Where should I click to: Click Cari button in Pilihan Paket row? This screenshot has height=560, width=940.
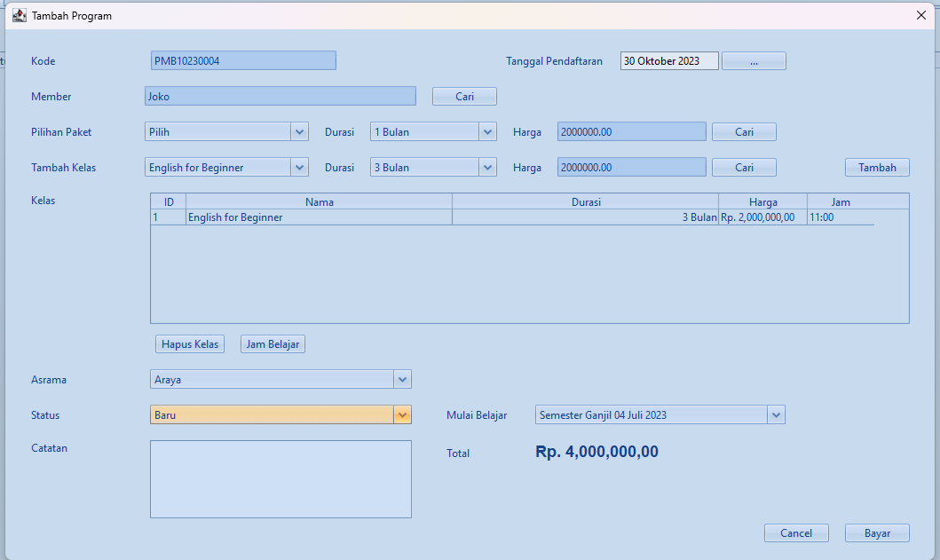pos(744,132)
